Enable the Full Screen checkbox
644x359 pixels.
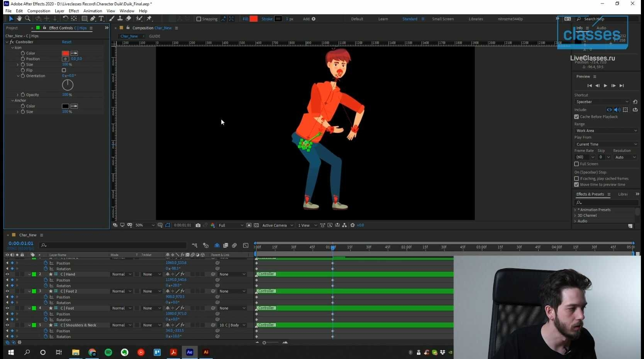(576, 164)
